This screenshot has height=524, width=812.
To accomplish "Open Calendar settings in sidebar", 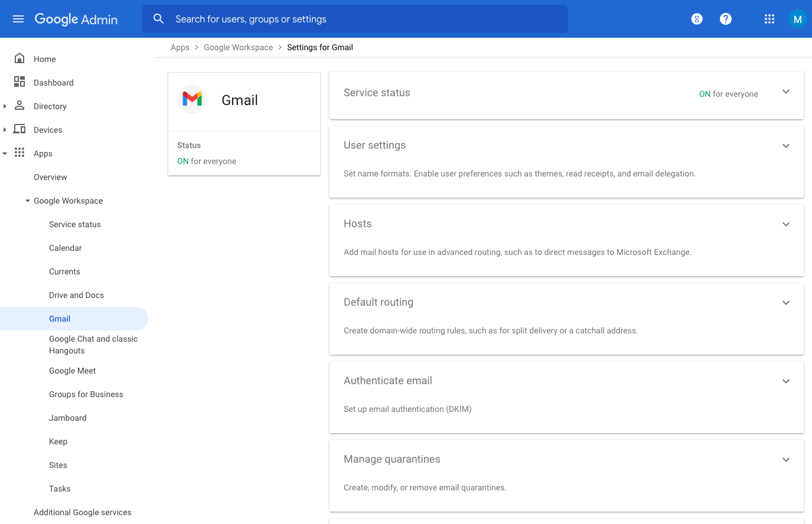I will pyautogui.click(x=66, y=248).
